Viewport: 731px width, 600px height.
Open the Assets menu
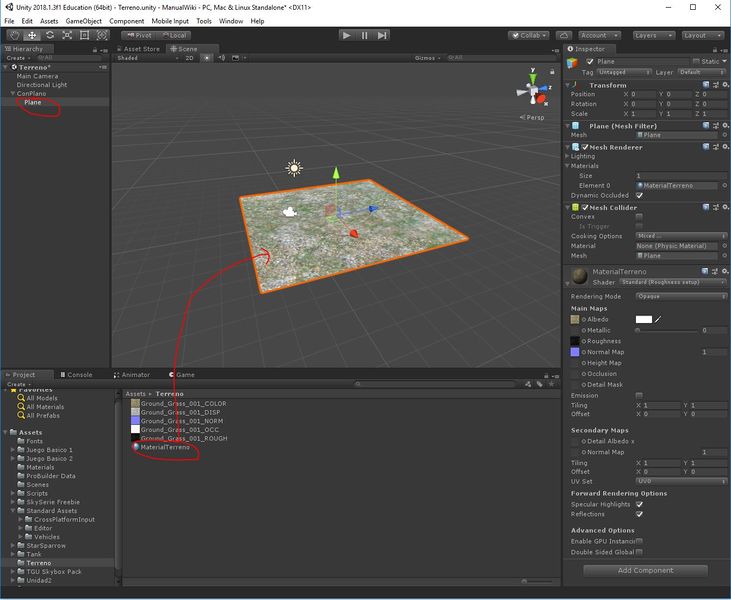click(49, 21)
